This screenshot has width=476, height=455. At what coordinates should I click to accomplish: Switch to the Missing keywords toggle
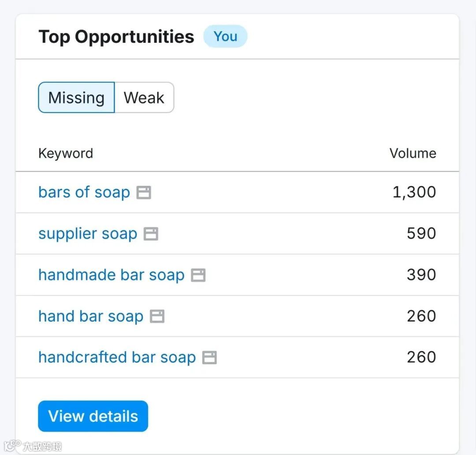[x=76, y=97]
